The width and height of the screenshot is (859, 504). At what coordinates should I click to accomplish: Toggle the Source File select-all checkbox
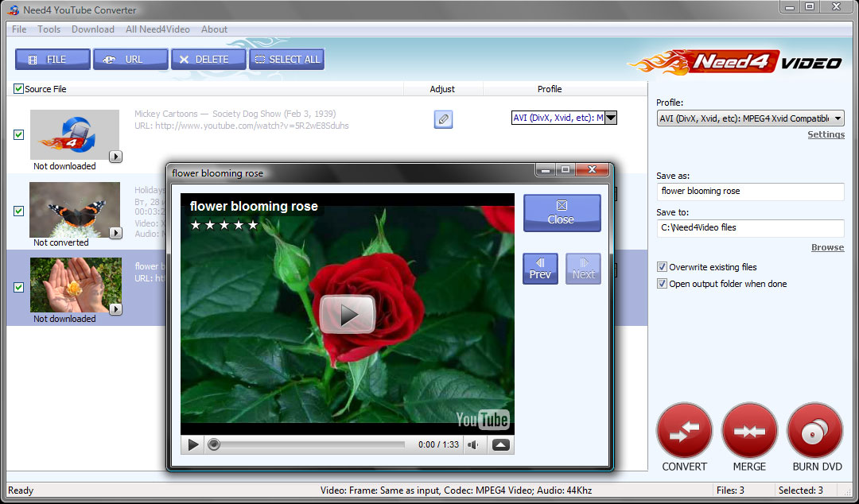click(x=18, y=89)
